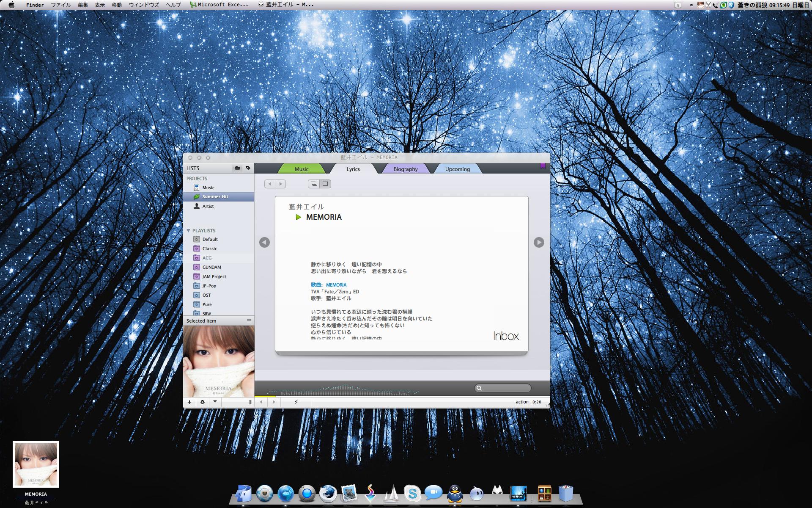Select the Music project in the sidebar
The height and width of the screenshot is (508, 812).
tap(219, 188)
